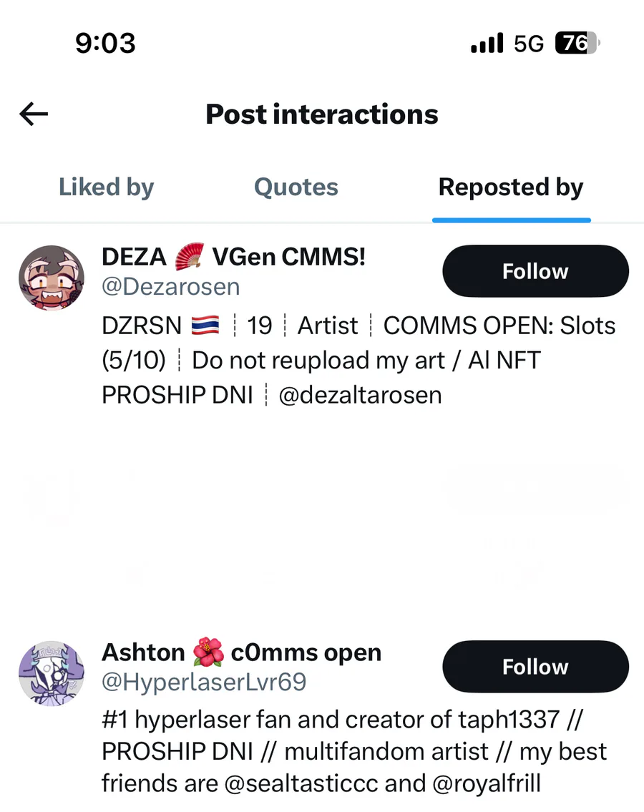Follow the DEZA VGen CMMS account

click(x=535, y=271)
